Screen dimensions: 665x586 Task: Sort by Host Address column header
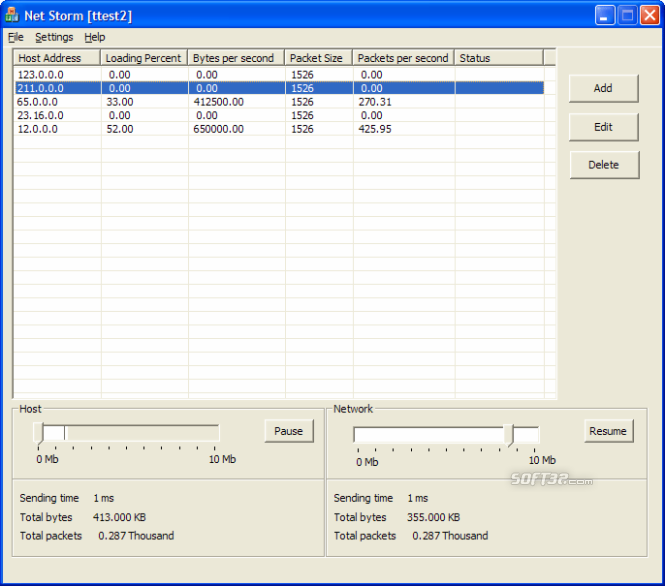click(x=57, y=58)
